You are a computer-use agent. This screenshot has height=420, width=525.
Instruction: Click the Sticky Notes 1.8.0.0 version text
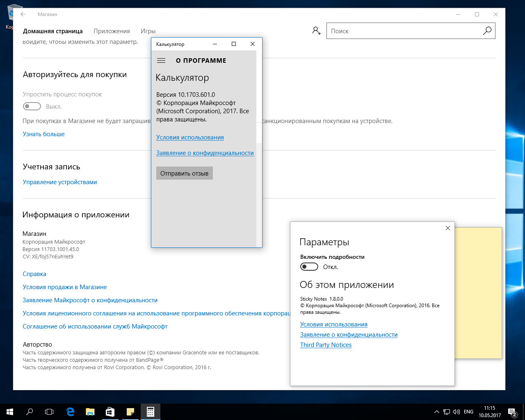(322, 299)
